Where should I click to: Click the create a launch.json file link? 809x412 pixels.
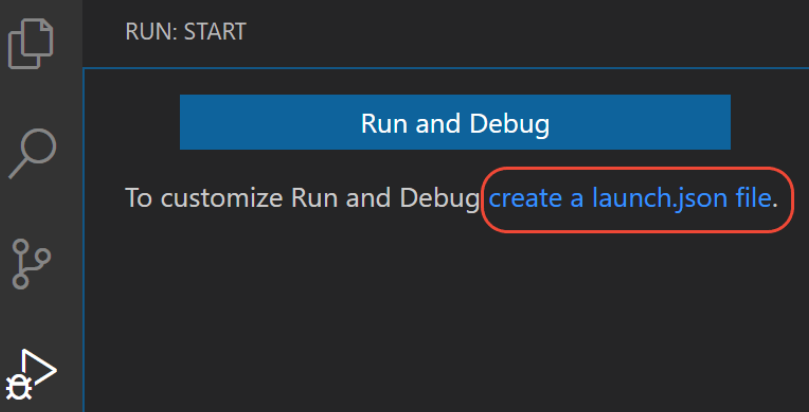click(630, 198)
